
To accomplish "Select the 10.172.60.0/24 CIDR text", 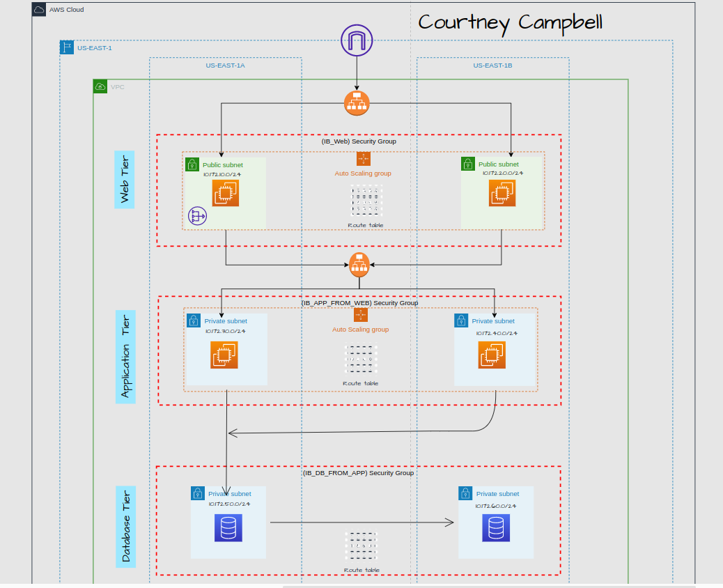I will pos(496,506).
